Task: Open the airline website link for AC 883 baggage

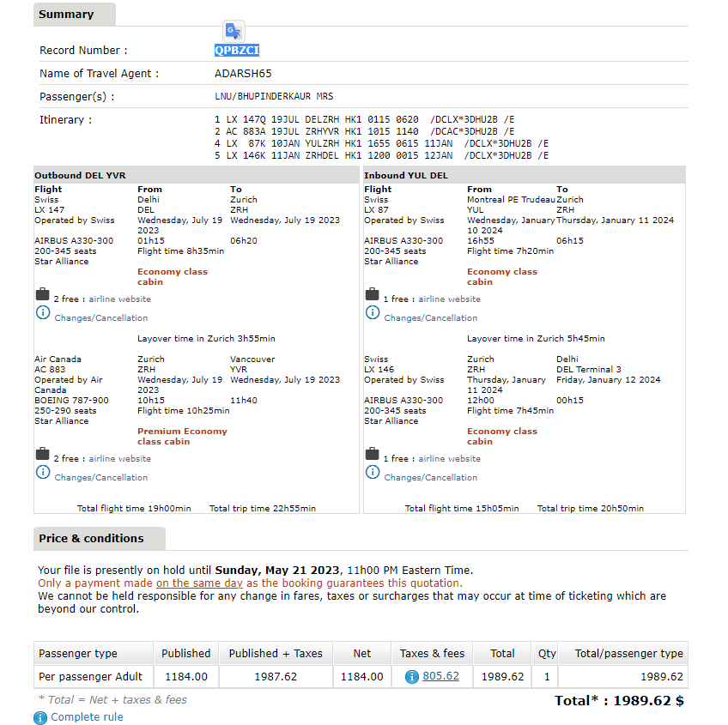Action: tap(119, 459)
